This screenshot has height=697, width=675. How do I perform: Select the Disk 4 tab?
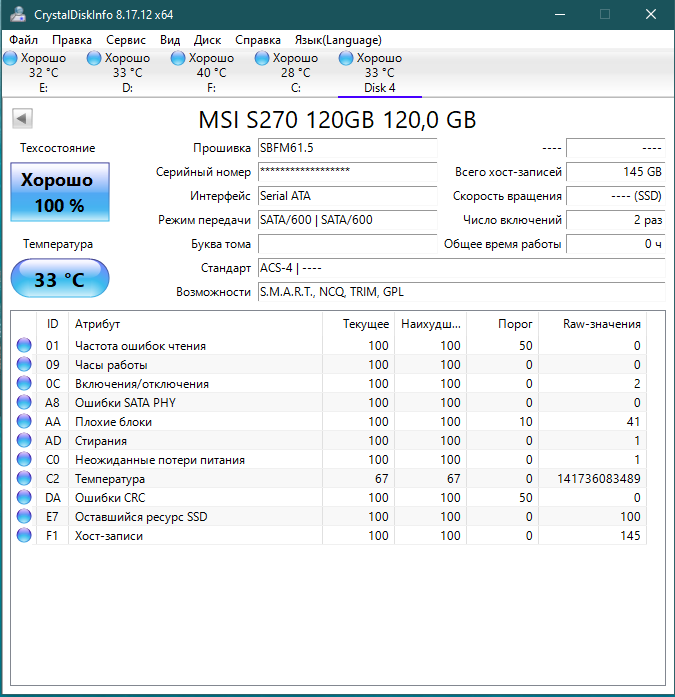[x=379, y=73]
